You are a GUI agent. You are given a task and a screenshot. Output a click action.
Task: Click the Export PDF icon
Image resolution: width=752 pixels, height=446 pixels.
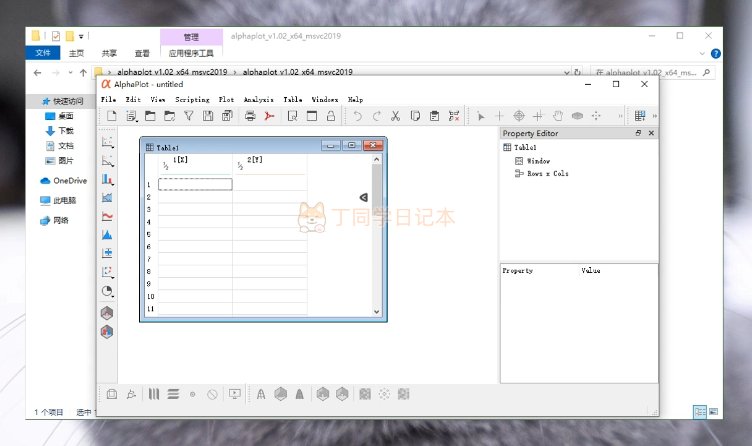click(x=268, y=117)
